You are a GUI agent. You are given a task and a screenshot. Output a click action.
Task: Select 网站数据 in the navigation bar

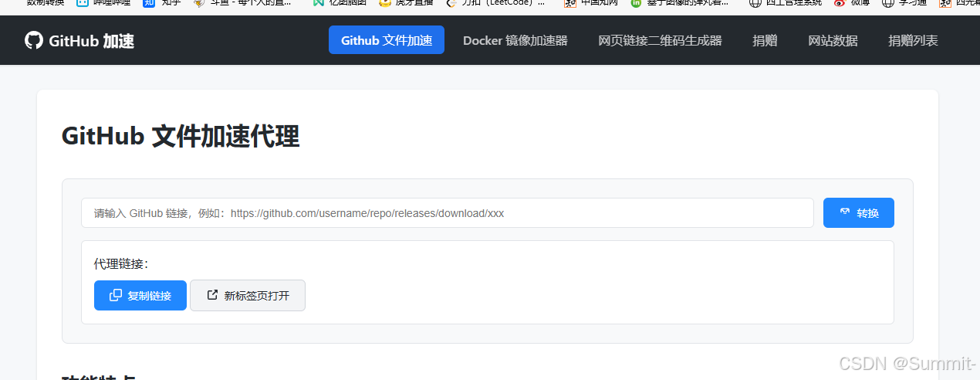tap(833, 40)
